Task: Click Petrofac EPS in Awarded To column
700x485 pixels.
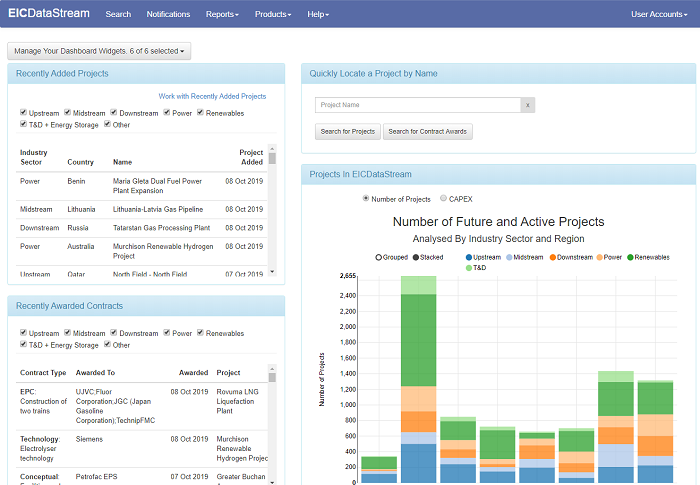Action: click(96, 477)
